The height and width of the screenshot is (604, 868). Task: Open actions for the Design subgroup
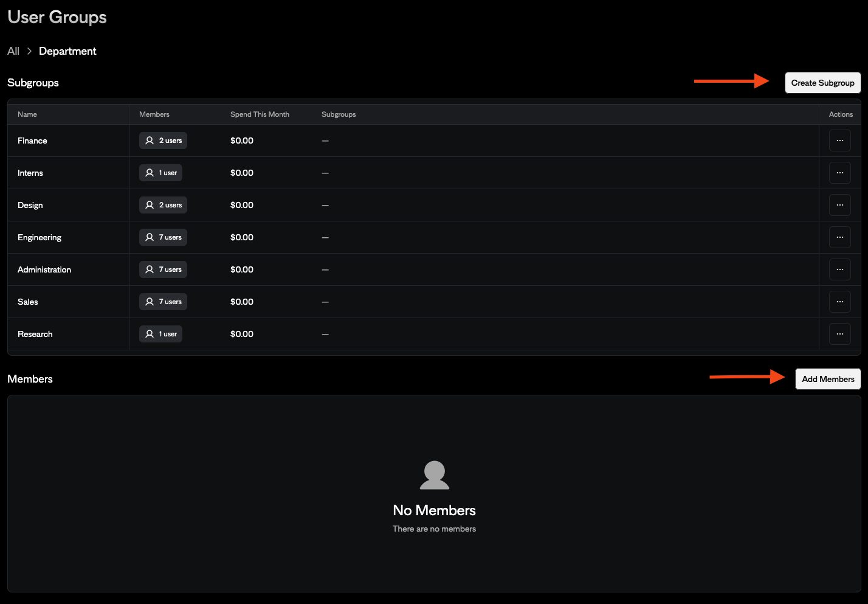tap(840, 205)
